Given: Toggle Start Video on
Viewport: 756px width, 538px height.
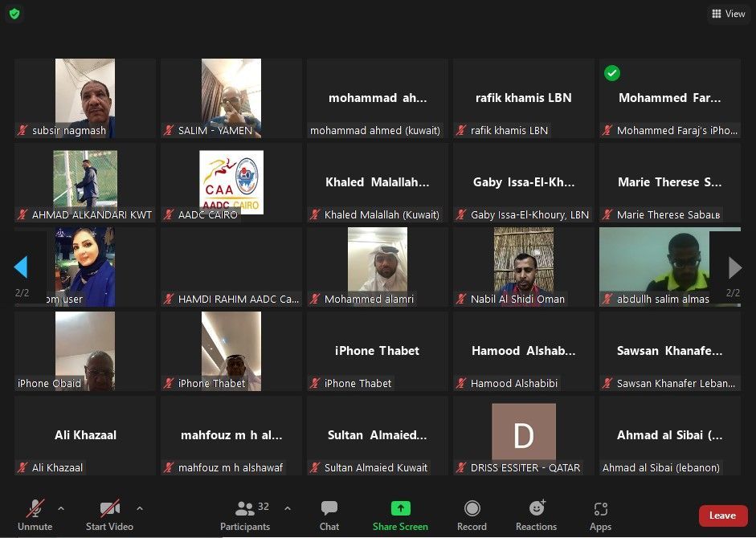Looking at the screenshot, I should pyautogui.click(x=109, y=515).
